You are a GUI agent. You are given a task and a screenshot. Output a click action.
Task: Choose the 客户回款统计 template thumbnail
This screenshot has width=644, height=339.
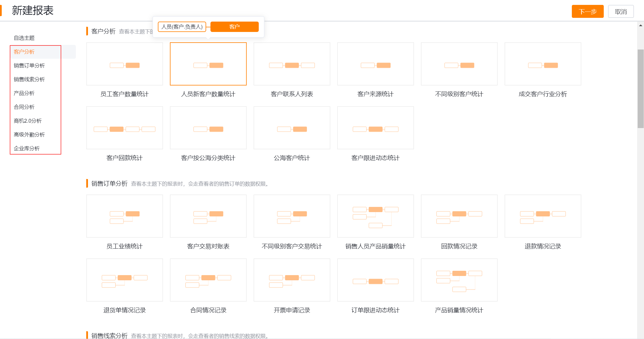pyautogui.click(x=124, y=128)
